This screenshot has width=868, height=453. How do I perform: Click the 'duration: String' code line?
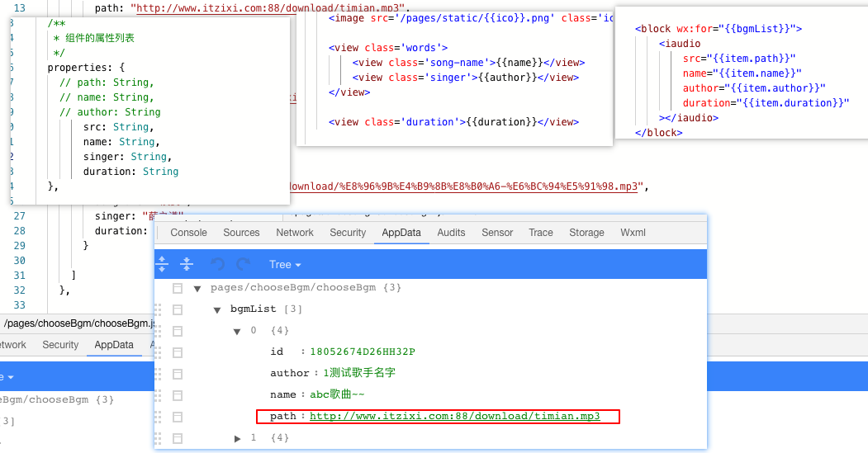(130, 172)
